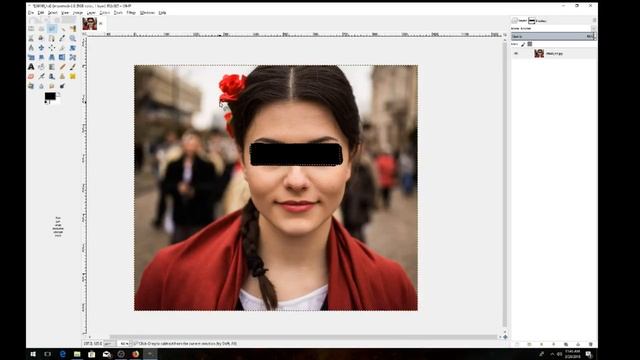Viewport: 640px width, 360px height.
Task: Toggle lock alpha channel grid icon
Action: coord(530,44)
